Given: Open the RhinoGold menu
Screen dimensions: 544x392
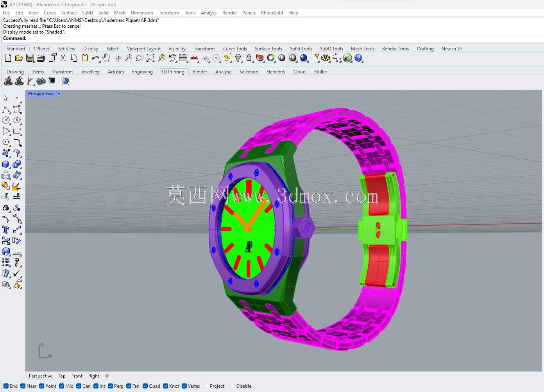Looking at the screenshot, I should pos(272,13).
